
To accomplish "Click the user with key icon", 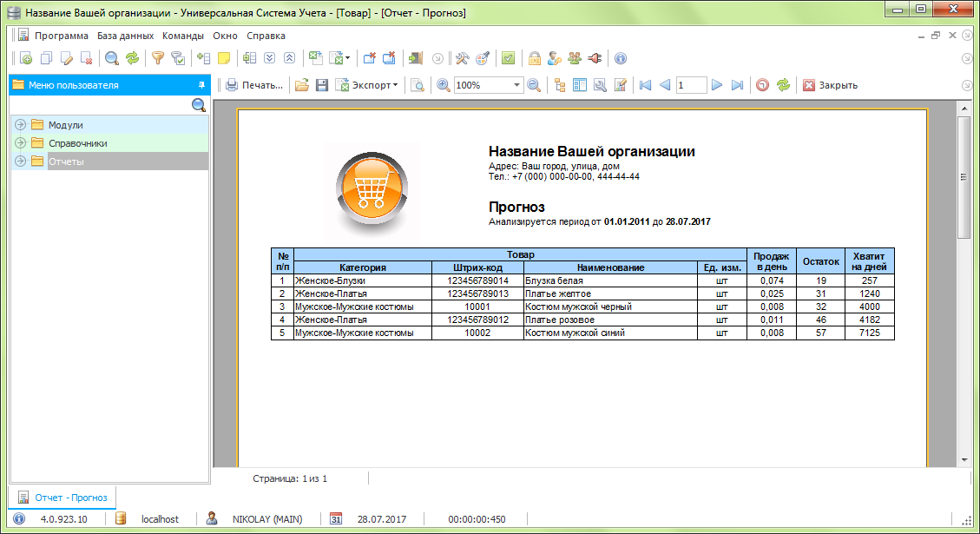I will (x=554, y=58).
